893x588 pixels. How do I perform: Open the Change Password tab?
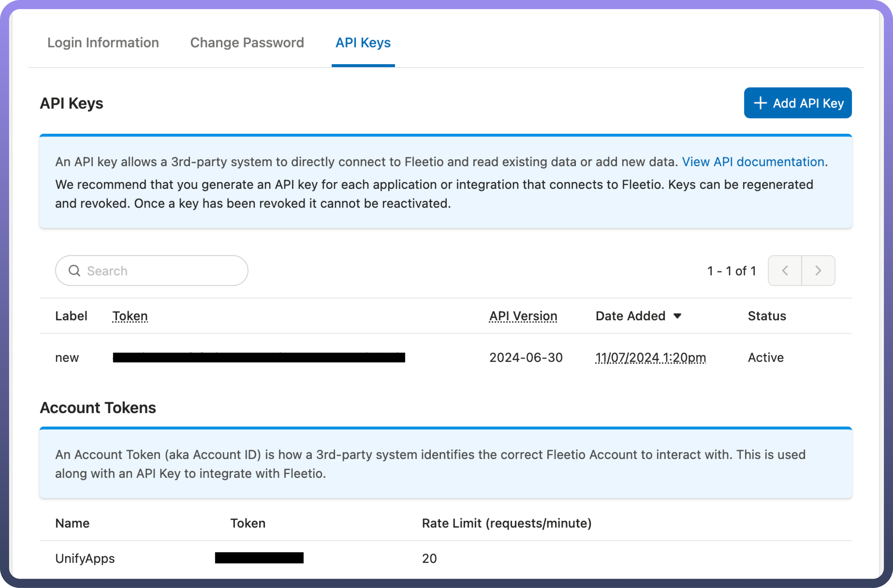click(x=247, y=43)
